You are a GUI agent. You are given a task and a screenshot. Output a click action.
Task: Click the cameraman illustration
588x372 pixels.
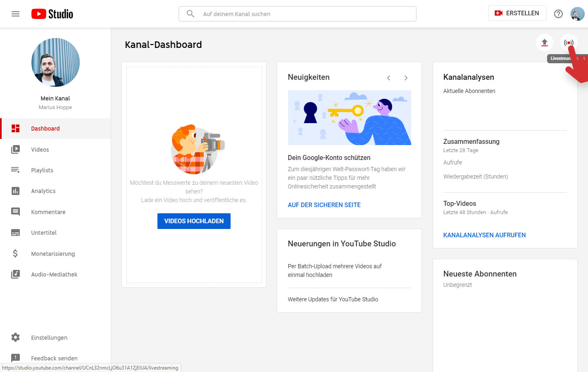pyautogui.click(x=198, y=150)
